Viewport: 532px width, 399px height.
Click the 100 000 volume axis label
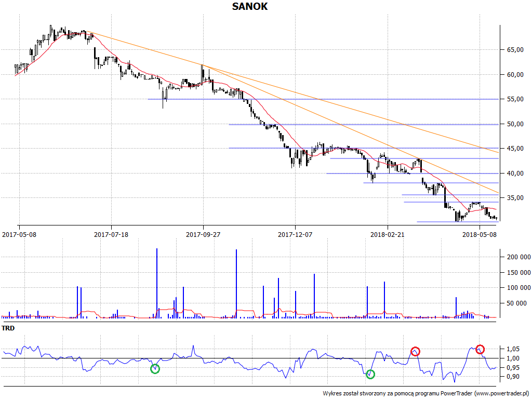(x=518, y=288)
